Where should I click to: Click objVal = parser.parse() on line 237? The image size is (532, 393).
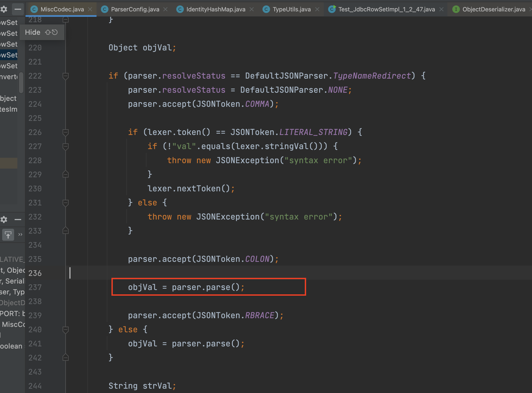[x=186, y=287]
